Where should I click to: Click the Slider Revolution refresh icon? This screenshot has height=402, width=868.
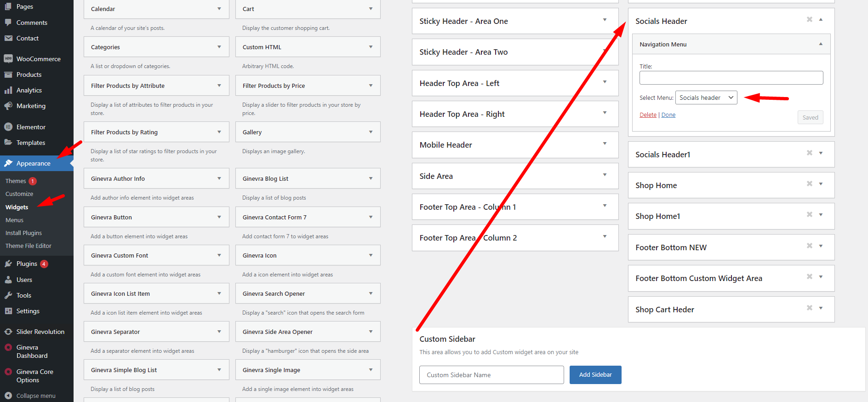(x=8, y=332)
